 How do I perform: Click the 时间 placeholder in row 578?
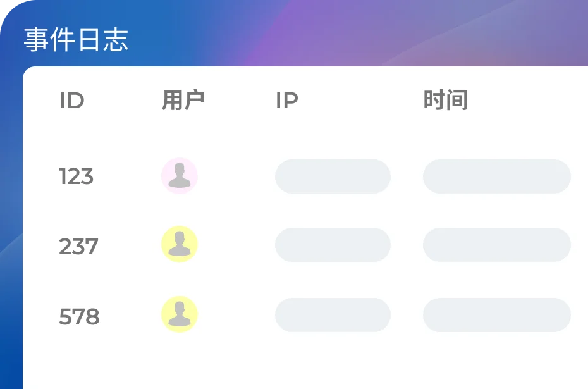pos(496,315)
